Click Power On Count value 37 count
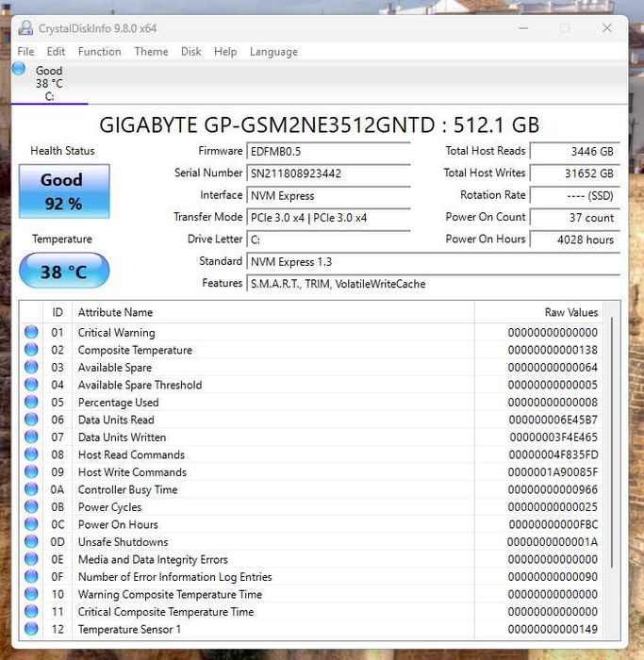Viewport: 644px width, 660px height. tap(574, 218)
